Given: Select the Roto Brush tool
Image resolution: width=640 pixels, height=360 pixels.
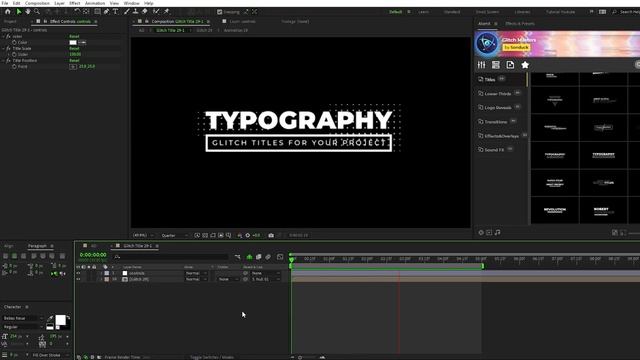Looking at the screenshot, I should tap(156, 12).
